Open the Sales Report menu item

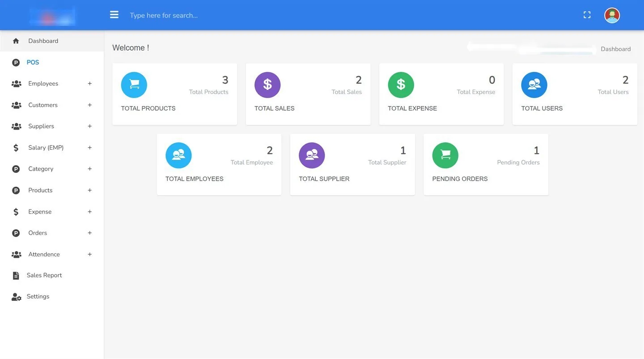point(44,275)
